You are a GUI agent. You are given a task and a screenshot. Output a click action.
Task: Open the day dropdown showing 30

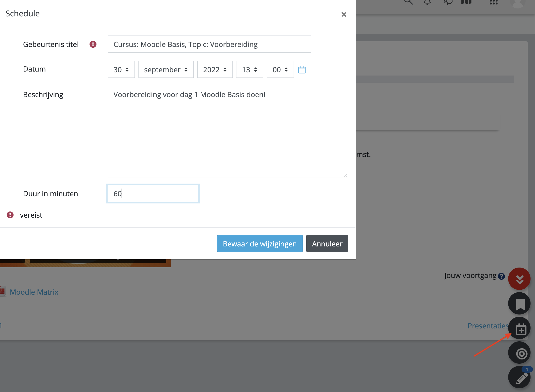click(121, 70)
